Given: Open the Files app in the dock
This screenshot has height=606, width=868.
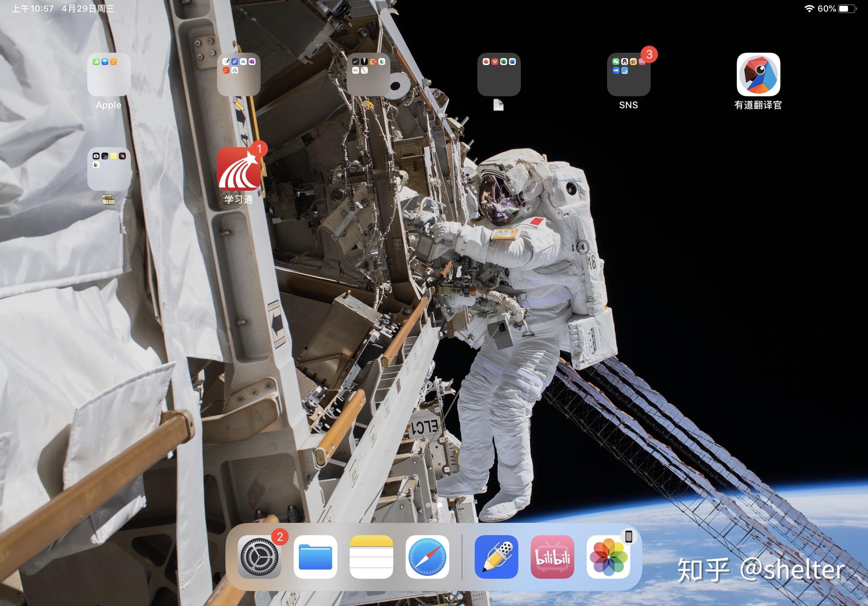Looking at the screenshot, I should (315, 557).
